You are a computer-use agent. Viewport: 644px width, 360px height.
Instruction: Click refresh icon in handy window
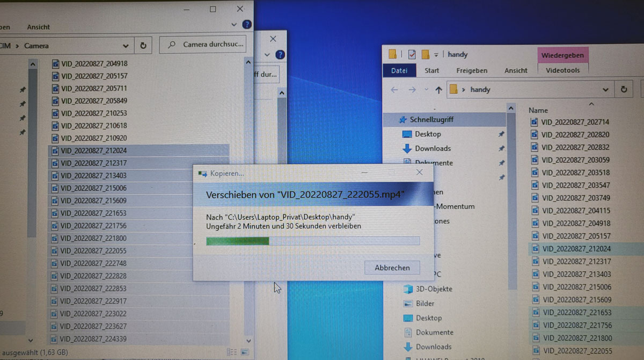click(624, 90)
